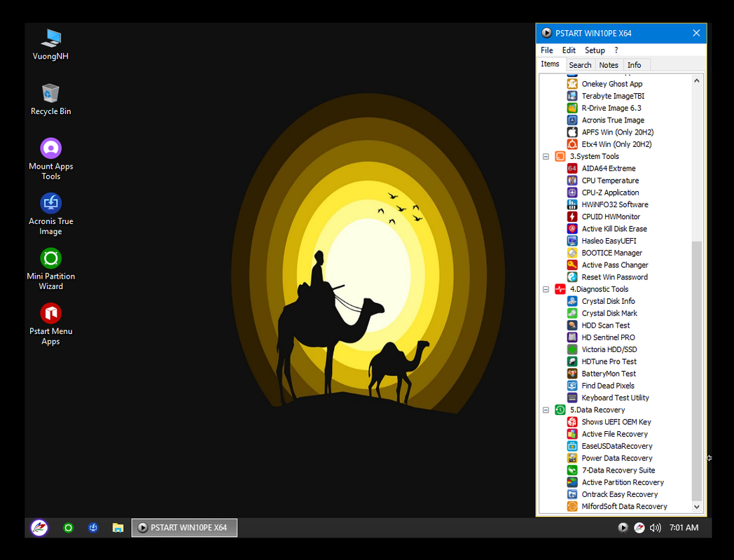Select Active Partition Recovery entry

pos(623,482)
